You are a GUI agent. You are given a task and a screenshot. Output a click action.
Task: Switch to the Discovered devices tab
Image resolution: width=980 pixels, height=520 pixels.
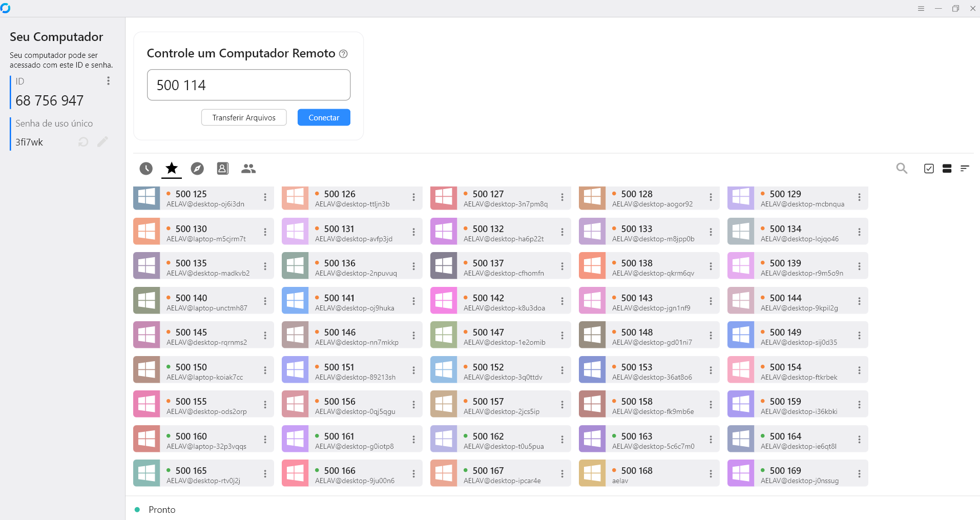[x=197, y=169]
